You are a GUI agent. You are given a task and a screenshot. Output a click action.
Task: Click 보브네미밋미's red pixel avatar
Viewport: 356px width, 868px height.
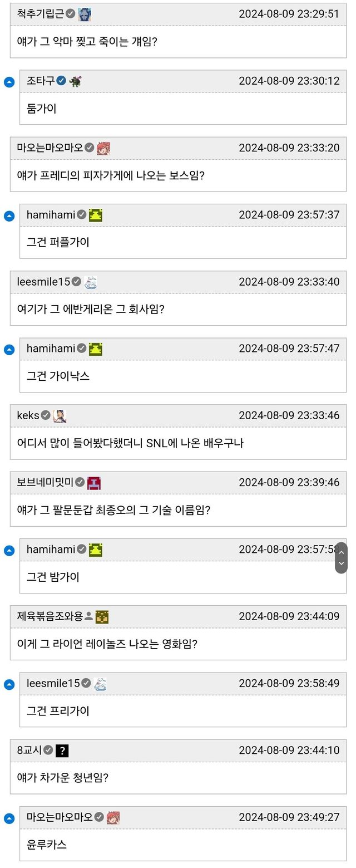point(94,483)
